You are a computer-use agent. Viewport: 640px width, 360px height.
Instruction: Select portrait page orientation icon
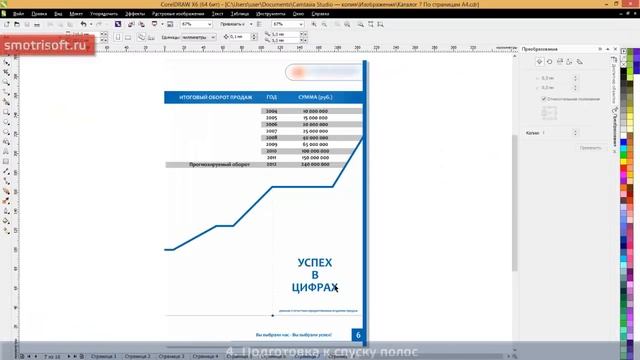tap(118, 37)
